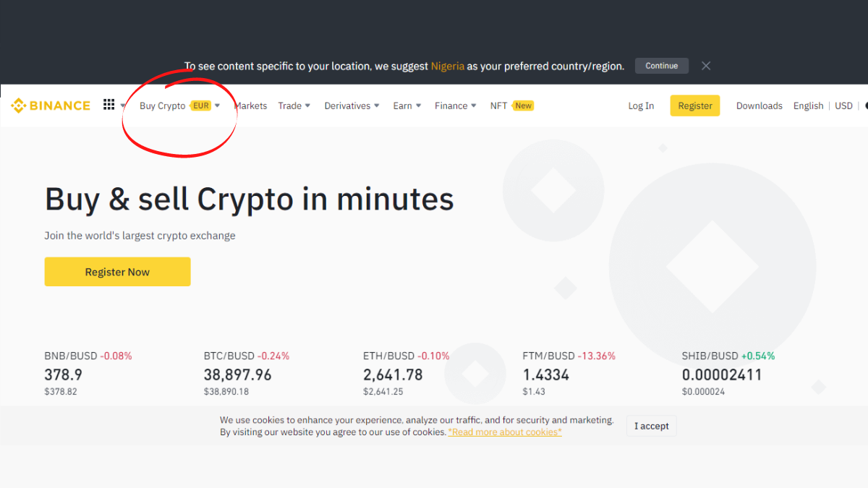The width and height of the screenshot is (868, 488).
Task: Open the Derivatives menu
Action: pyautogui.click(x=347, y=106)
